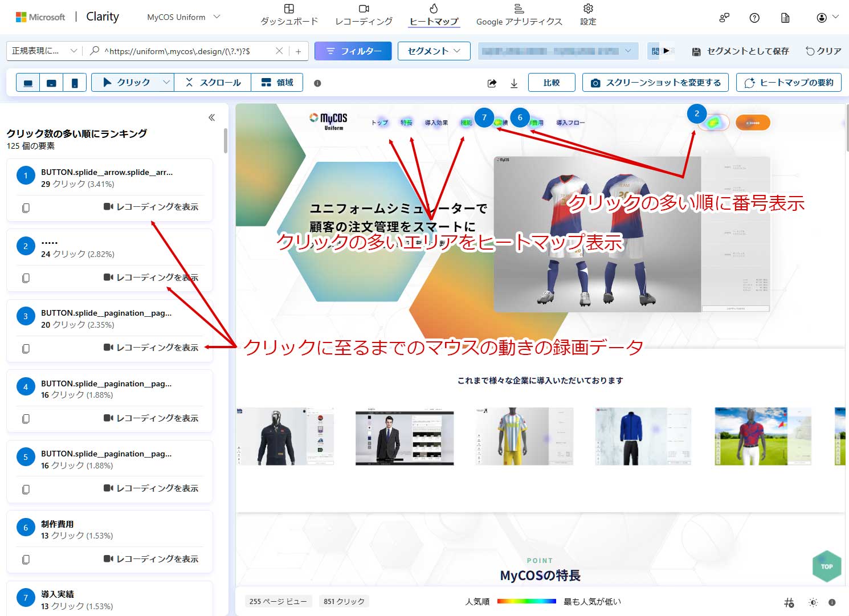Image resolution: width=849 pixels, height=616 pixels.
Task: Open the documentation page icon
Action: tap(785, 18)
